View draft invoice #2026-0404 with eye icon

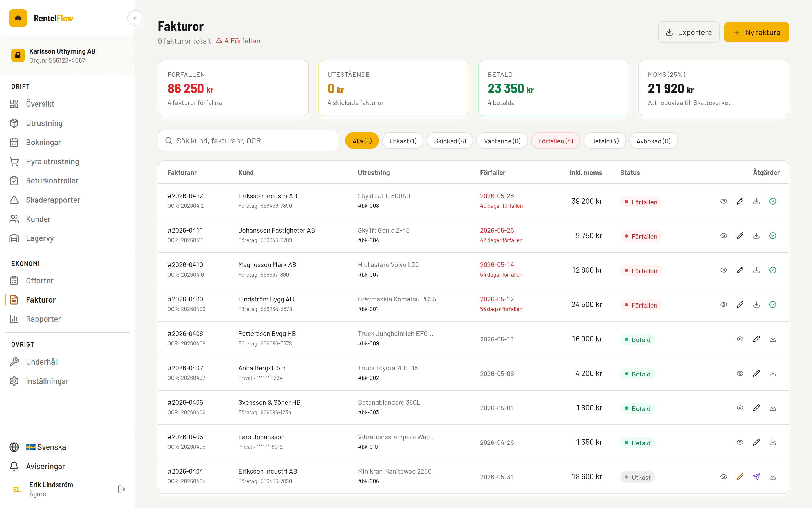(724, 477)
